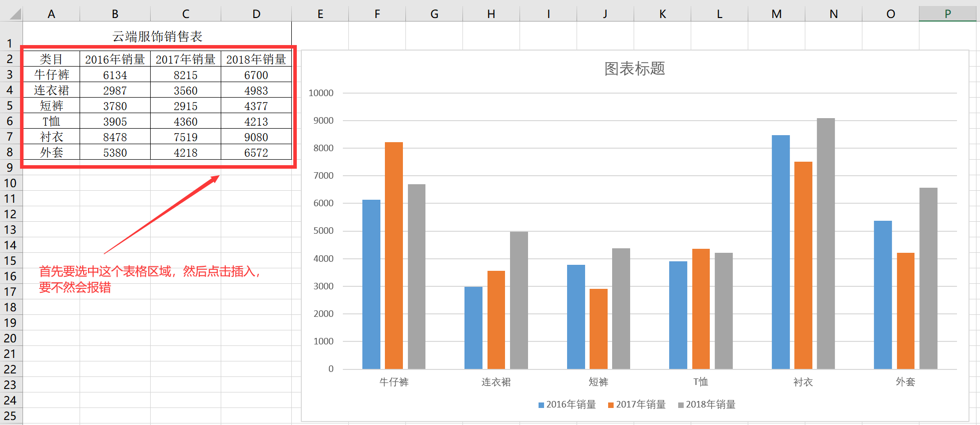Click the 外套 category axis label
The height and width of the screenshot is (425, 980).
point(905,382)
